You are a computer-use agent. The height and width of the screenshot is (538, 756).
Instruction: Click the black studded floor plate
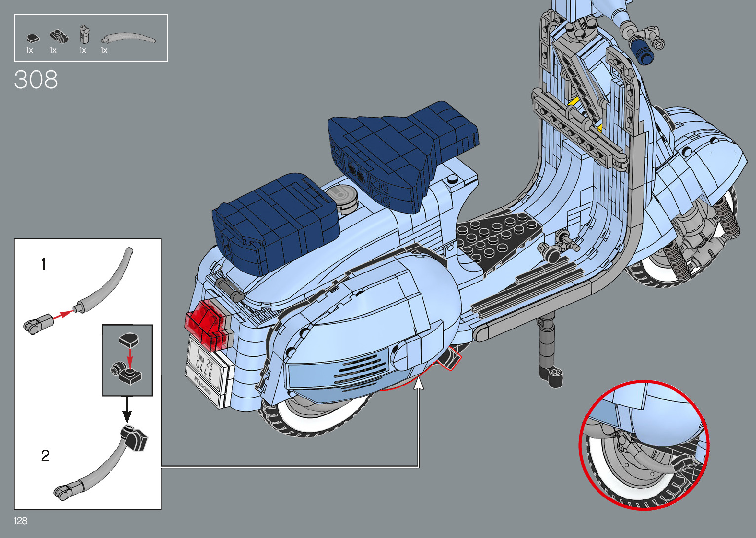click(498, 236)
